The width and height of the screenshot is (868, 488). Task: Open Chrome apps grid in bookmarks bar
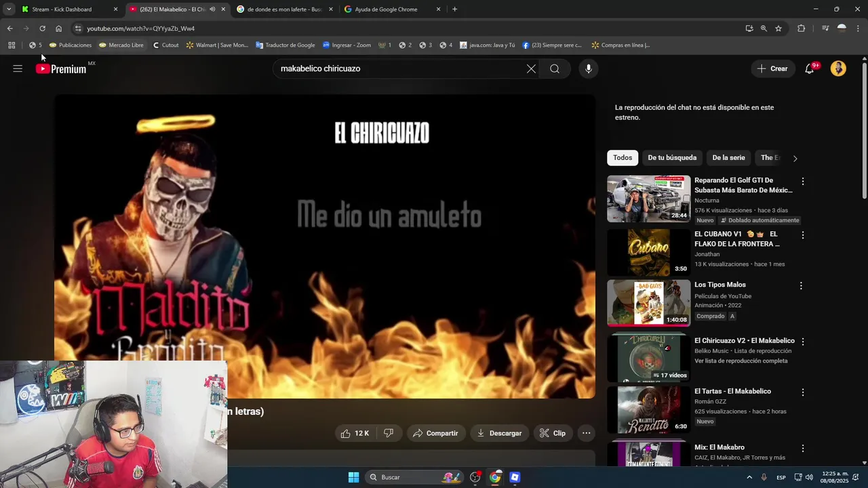(x=12, y=45)
